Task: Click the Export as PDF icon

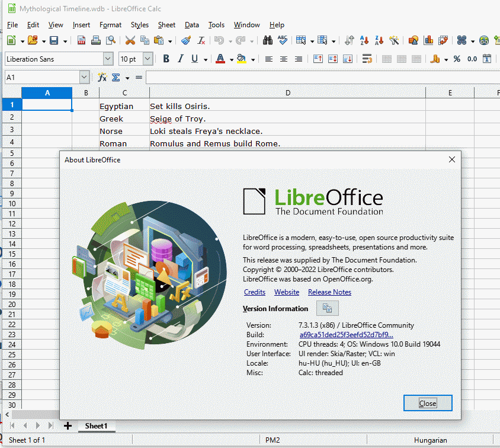Action: click(x=81, y=40)
